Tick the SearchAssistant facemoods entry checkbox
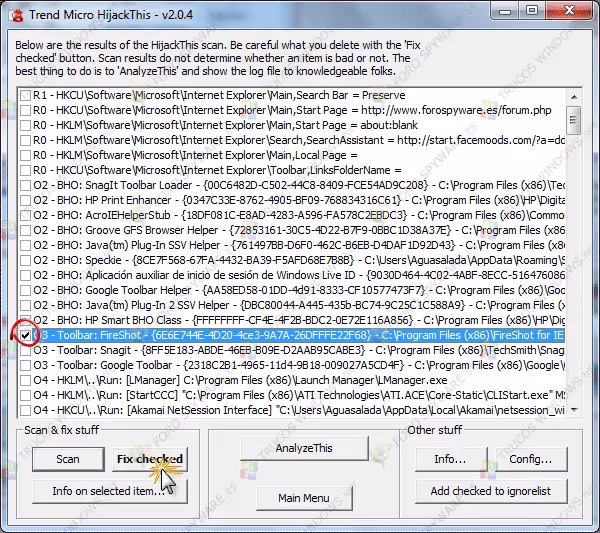The height and width of the screenshot is (533, 600). click(25, 140)
